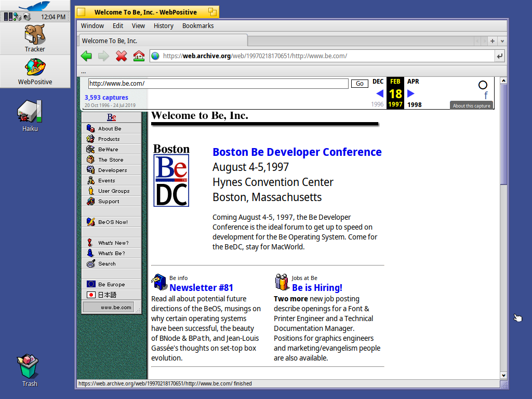The image size is (532, 399).
Task: Jump to DEC capture month
Action: [378, 82]
